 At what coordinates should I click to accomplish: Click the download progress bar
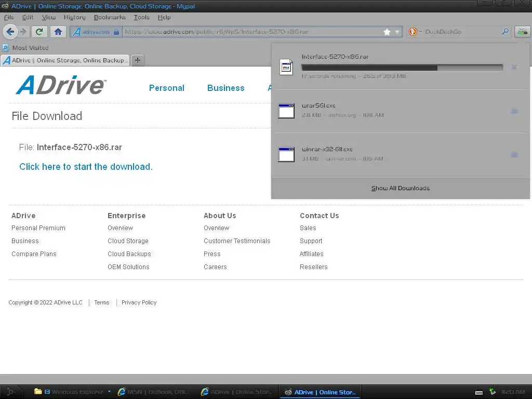point(402,68)
